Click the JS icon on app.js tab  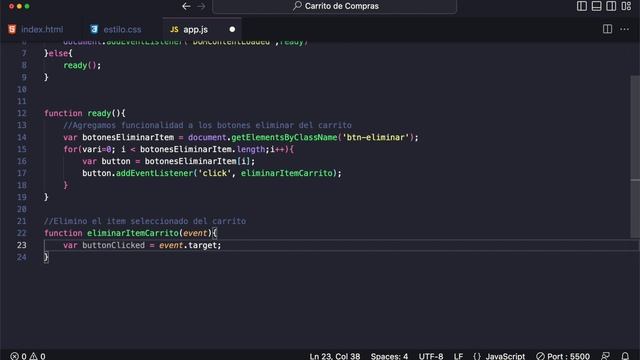point(174,29)
